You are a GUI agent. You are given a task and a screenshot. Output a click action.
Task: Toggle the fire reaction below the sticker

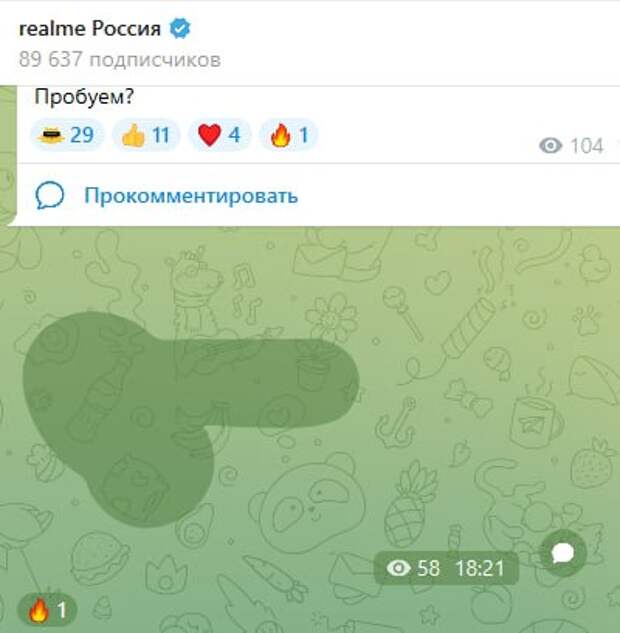tap(47, 610)
